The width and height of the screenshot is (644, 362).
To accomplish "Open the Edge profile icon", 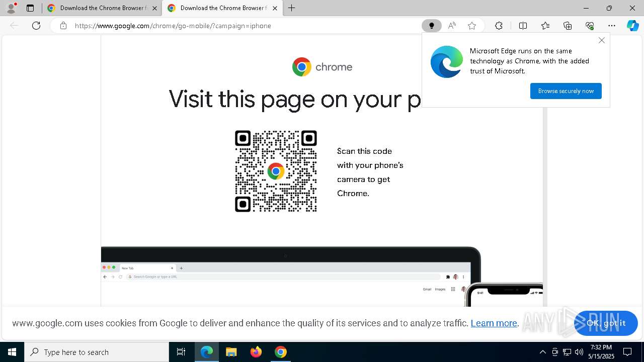I will tap(11, 8).
